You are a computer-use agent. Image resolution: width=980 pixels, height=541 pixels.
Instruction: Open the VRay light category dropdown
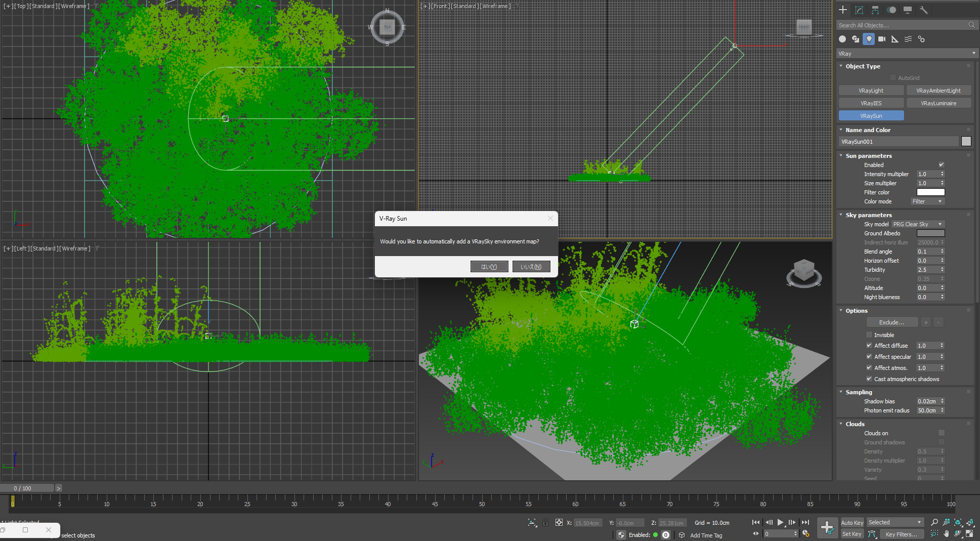(x=906, y=54)
